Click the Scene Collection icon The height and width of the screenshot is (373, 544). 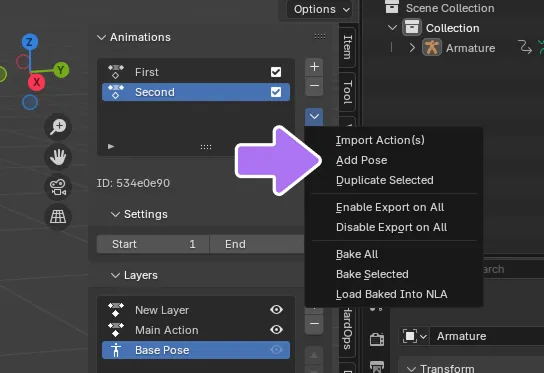[392, 7]
